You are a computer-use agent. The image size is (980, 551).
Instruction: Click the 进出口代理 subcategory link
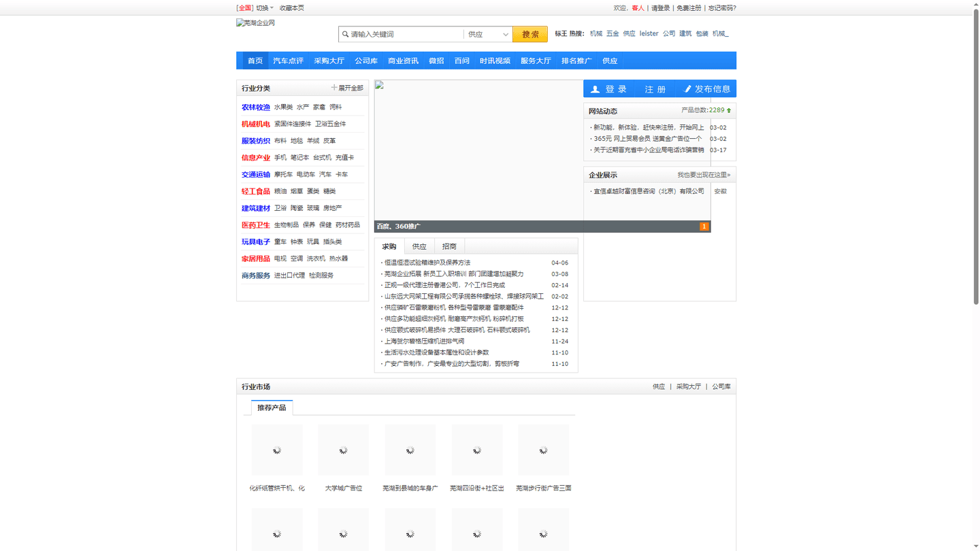click(289, 275)
